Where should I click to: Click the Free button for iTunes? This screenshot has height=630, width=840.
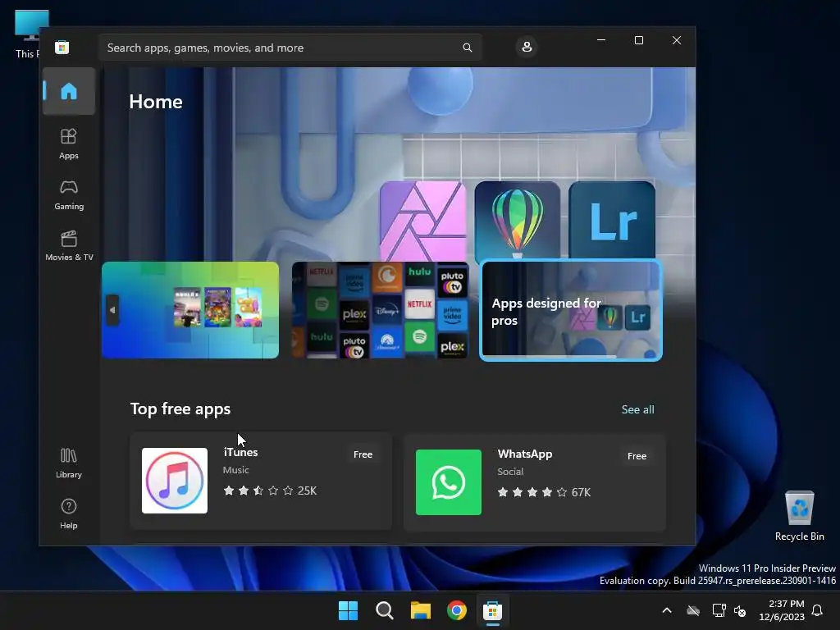click(363, 454)
